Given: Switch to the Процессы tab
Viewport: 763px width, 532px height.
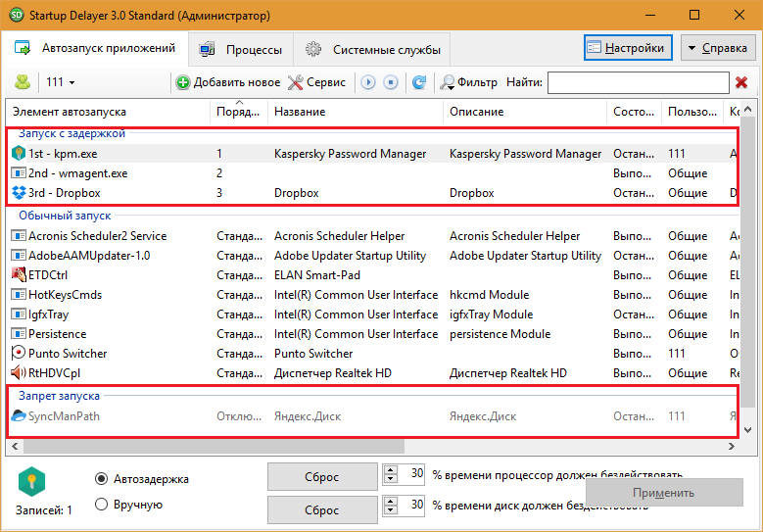Looking at the screenshot, I should (x=242, y=49).
